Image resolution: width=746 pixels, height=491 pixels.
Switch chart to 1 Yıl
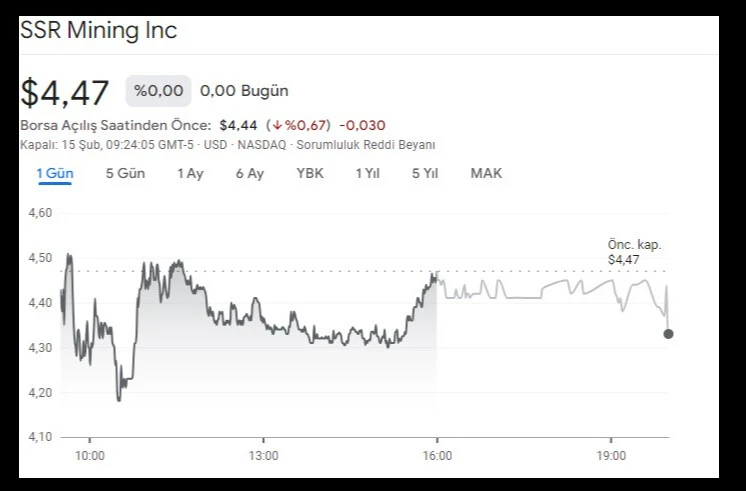[x=367, y=173]
